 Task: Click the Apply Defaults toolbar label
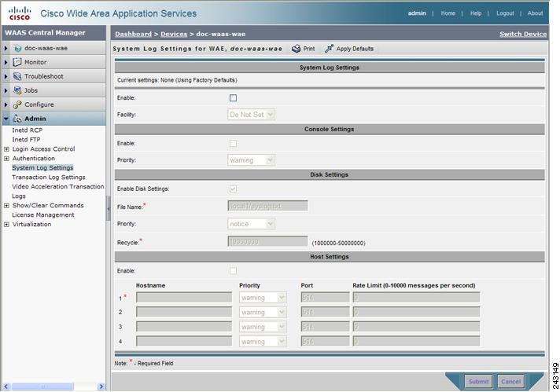(x=355, y=49)
